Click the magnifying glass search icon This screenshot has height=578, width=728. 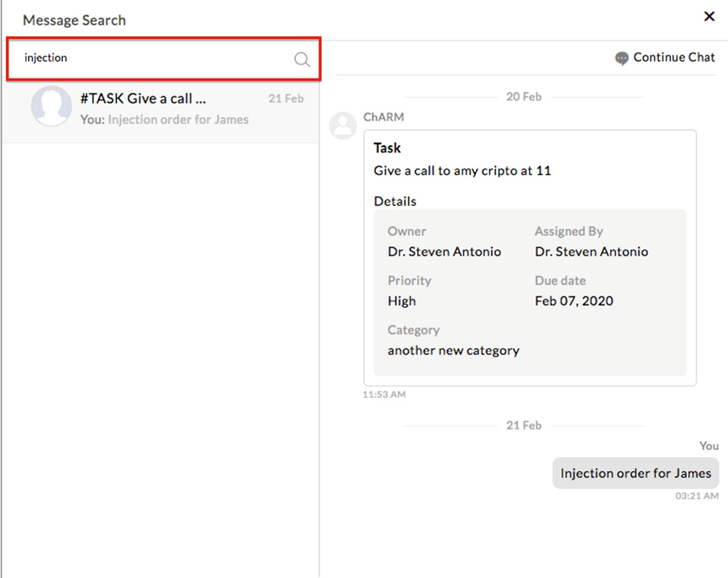click(x=302, y=60)
